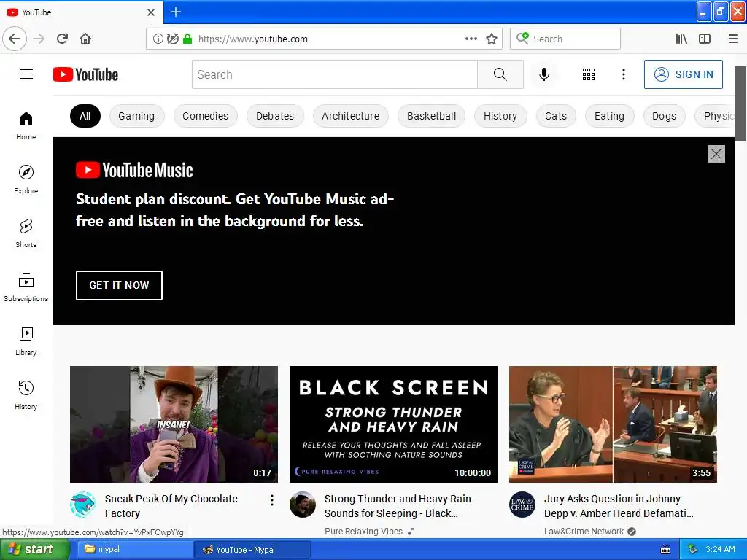
Task: Visit Law&Crime Network channel name
Action: 584,532
